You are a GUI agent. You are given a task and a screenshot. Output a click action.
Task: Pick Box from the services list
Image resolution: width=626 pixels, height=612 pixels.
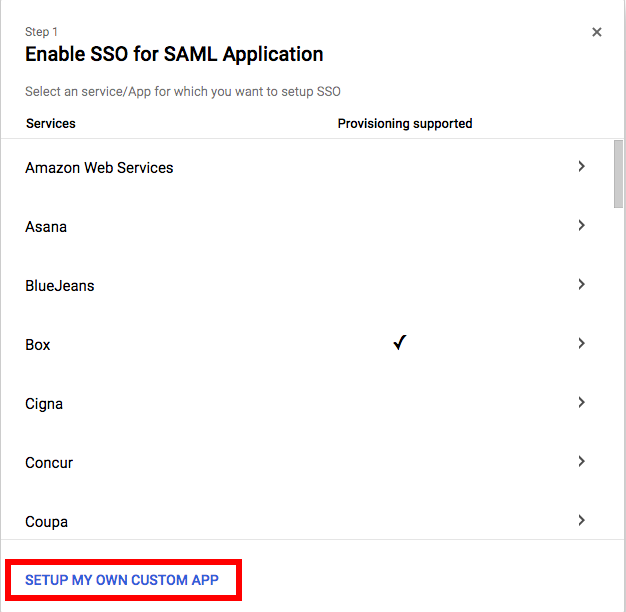(38, 345)
